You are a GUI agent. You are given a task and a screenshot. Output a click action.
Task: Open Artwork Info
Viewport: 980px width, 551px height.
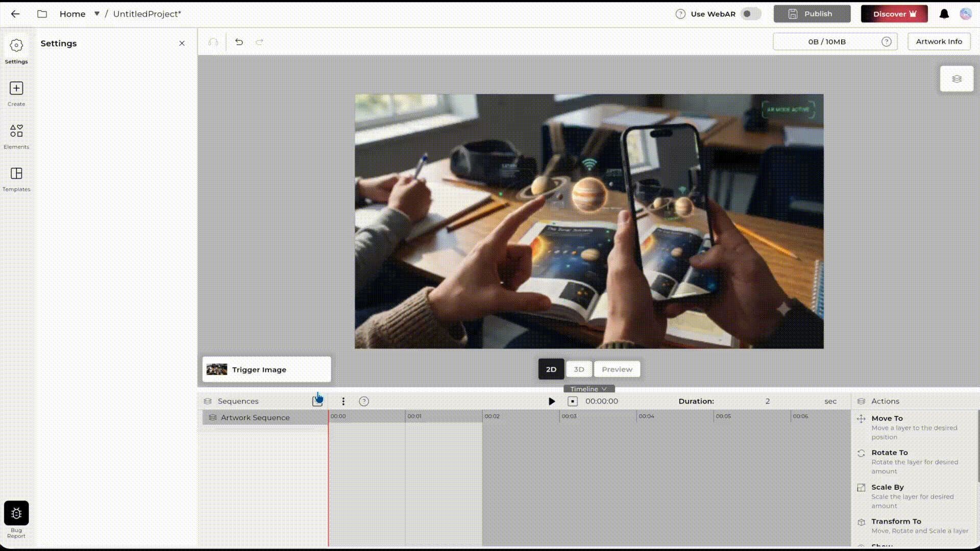coord(939,41)
